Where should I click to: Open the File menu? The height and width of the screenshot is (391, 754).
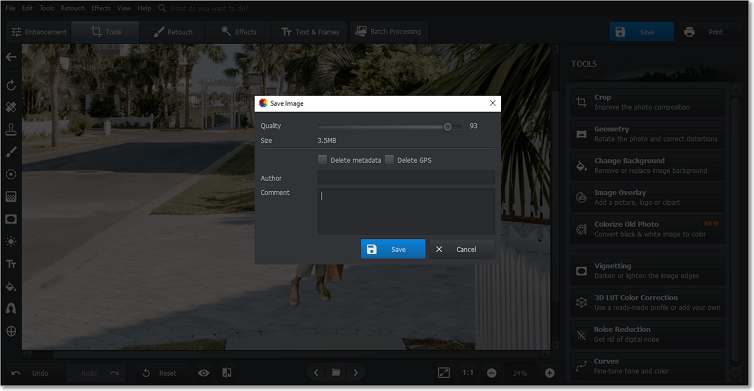[10, 8]
